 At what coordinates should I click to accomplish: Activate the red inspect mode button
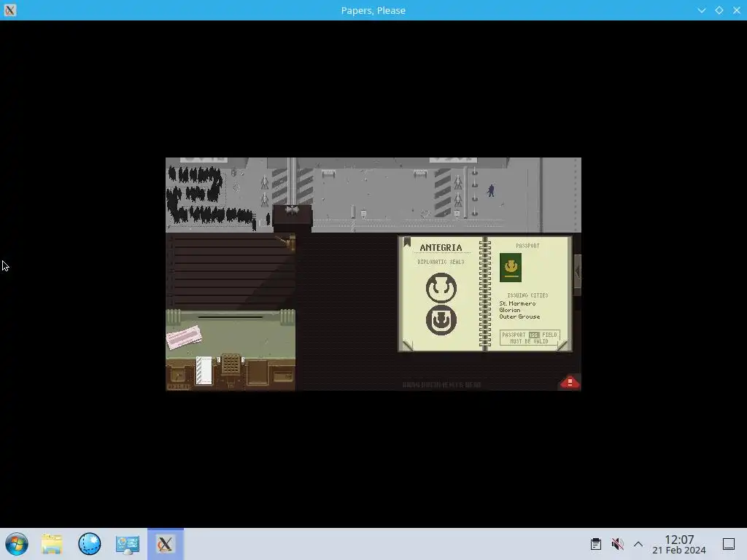[x=570, y=382]
